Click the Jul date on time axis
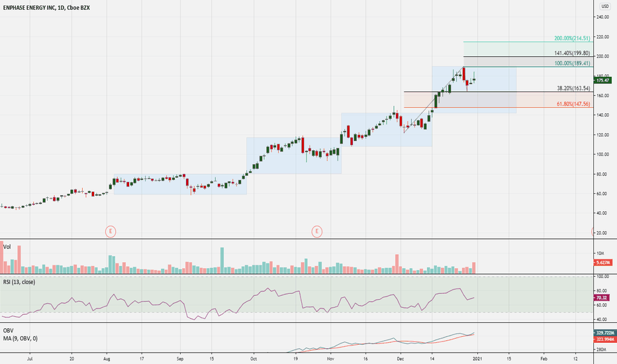The width and height of the screenshot is (617, 364). click(x=30, y=359)
